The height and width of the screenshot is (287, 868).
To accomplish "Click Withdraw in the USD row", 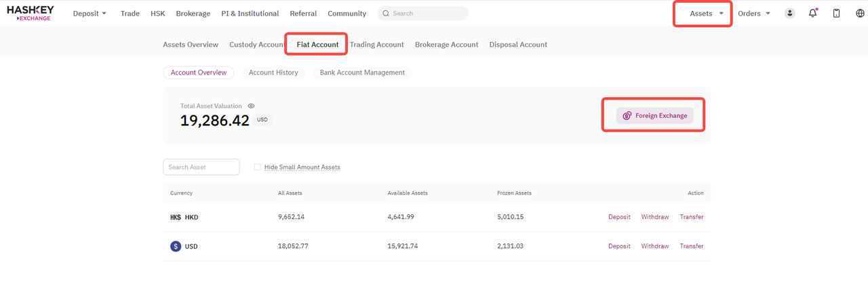I will coord(655,246).
